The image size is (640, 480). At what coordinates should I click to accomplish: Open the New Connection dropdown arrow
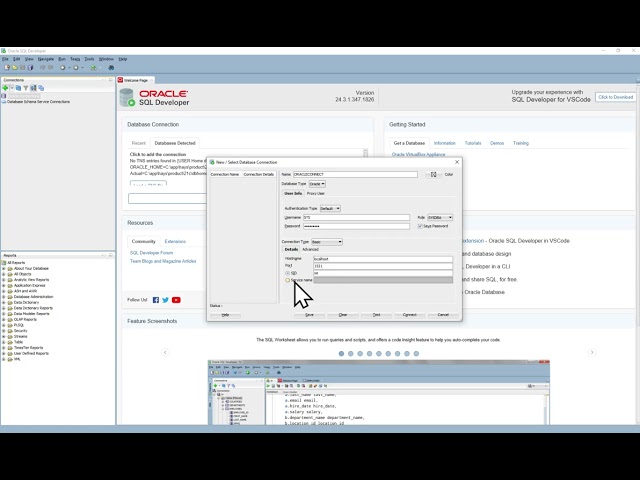pos(12,88)
